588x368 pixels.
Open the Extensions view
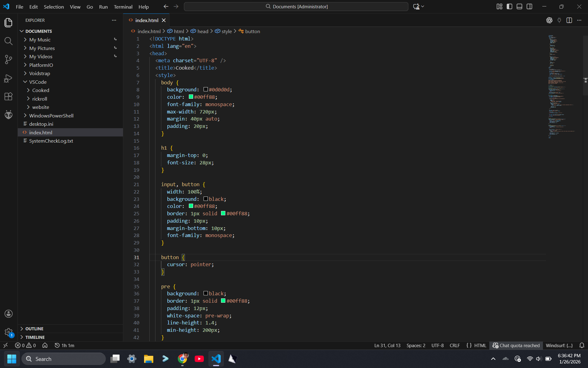tap(9, 97)
